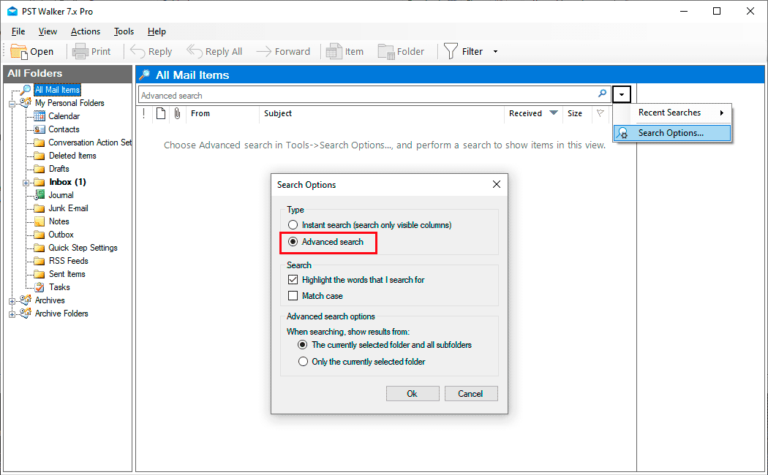Expand the Archive Folders node
Image resolution: width=768 pixels, height=475 pixels.
point(12,314)
